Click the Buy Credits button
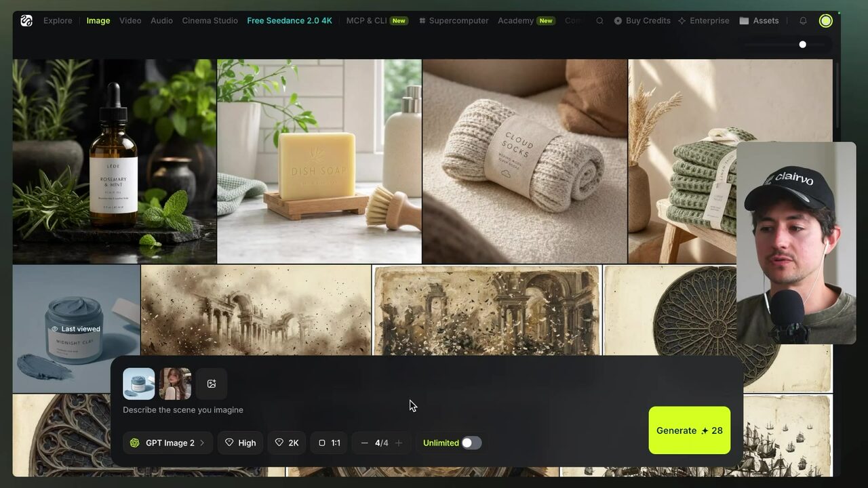The height and width of the screenshot is (488, 868). coord(642,21)
